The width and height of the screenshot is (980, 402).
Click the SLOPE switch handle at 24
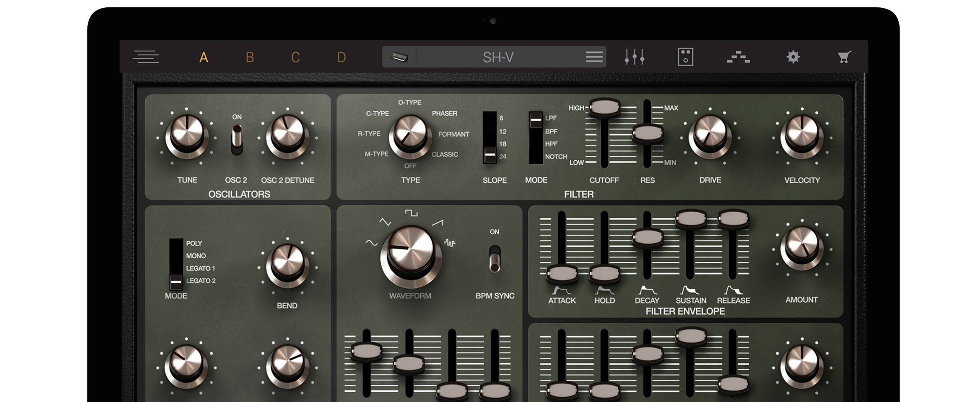coord(490,155)
